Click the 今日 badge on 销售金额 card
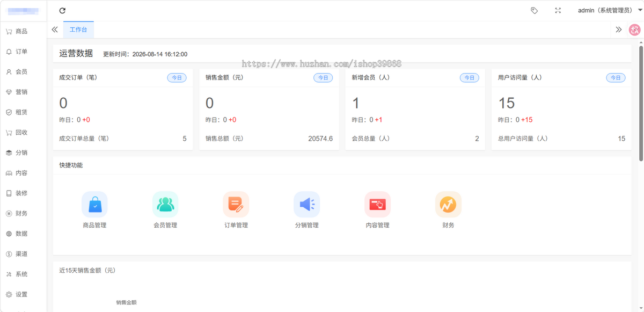The width and height of the screenshot is (644, 312). click(323, 77)
